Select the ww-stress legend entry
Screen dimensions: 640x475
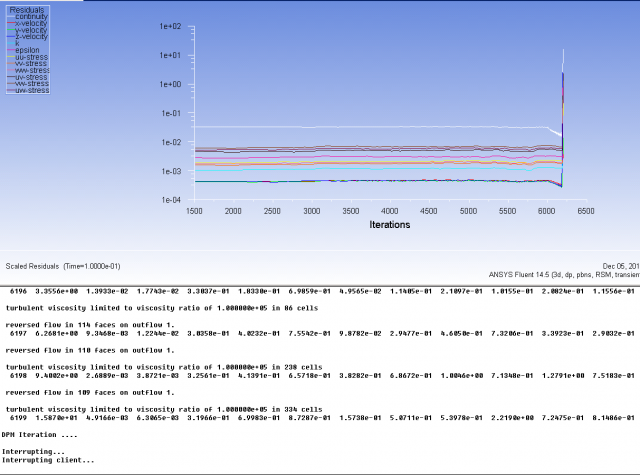(32, 70)
